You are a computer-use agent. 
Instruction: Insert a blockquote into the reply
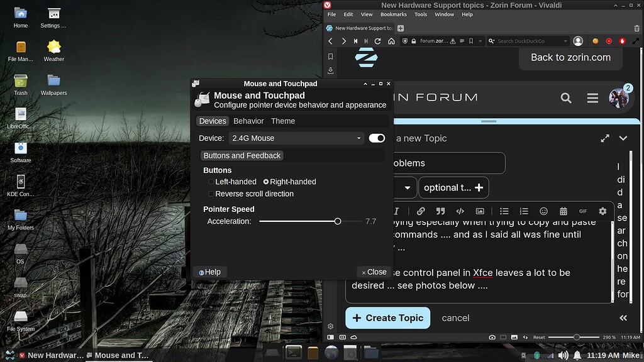(440, 211)
